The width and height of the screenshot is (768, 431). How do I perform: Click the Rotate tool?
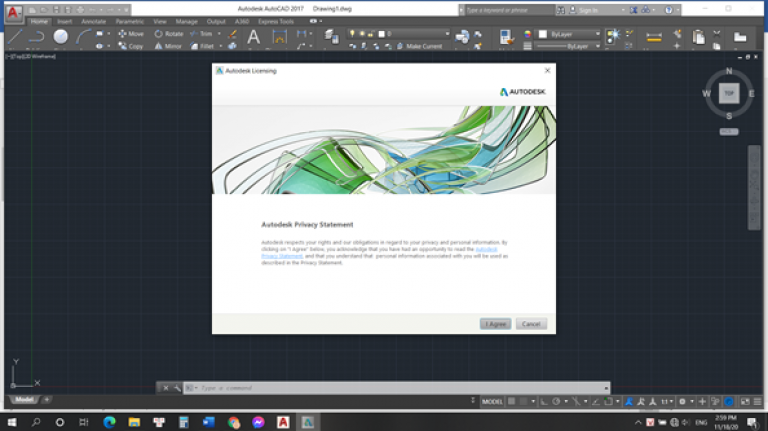tap(168, 34)
